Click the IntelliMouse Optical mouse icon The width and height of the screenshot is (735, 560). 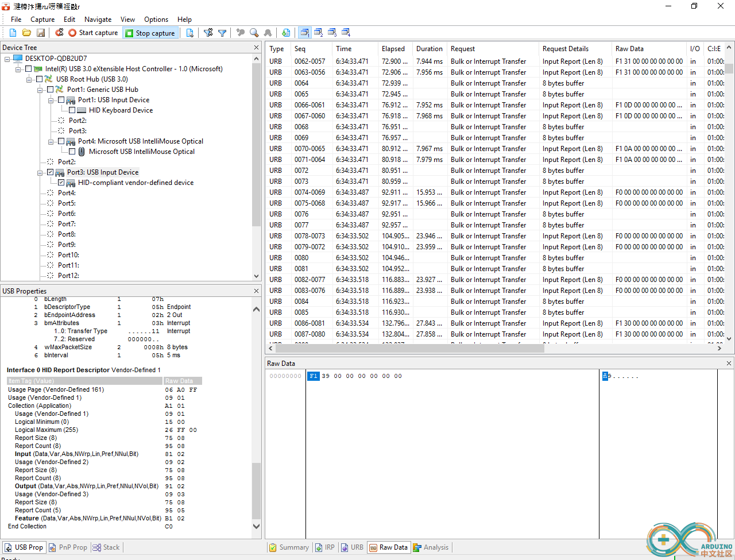tap(82, 152)
